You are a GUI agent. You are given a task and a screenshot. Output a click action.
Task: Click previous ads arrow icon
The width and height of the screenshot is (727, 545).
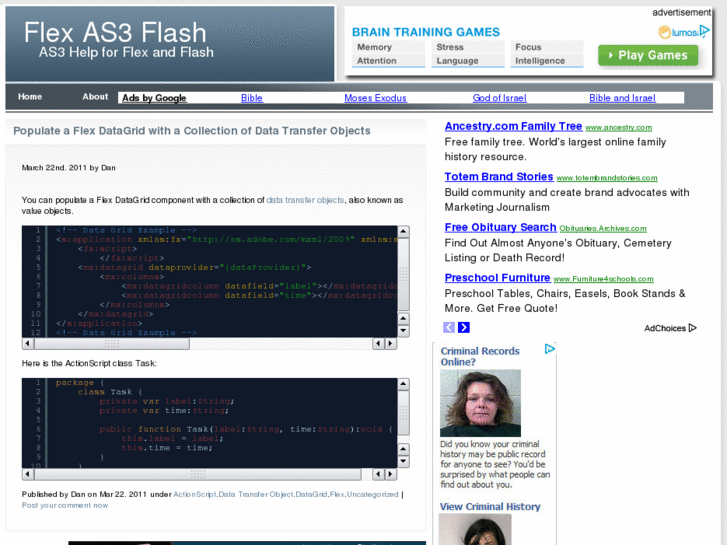[449, 327]
